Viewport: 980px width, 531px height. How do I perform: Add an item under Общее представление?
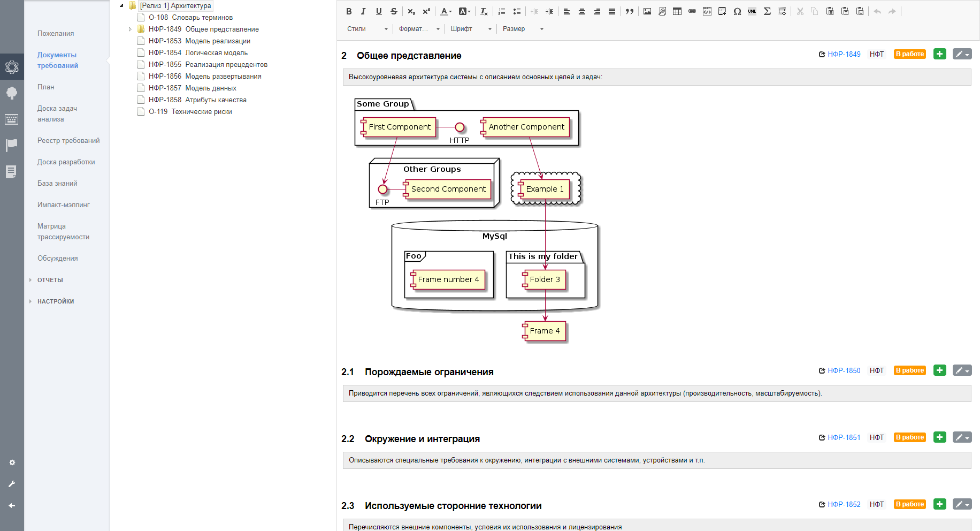pyautogui.click(x=939, y=54)
